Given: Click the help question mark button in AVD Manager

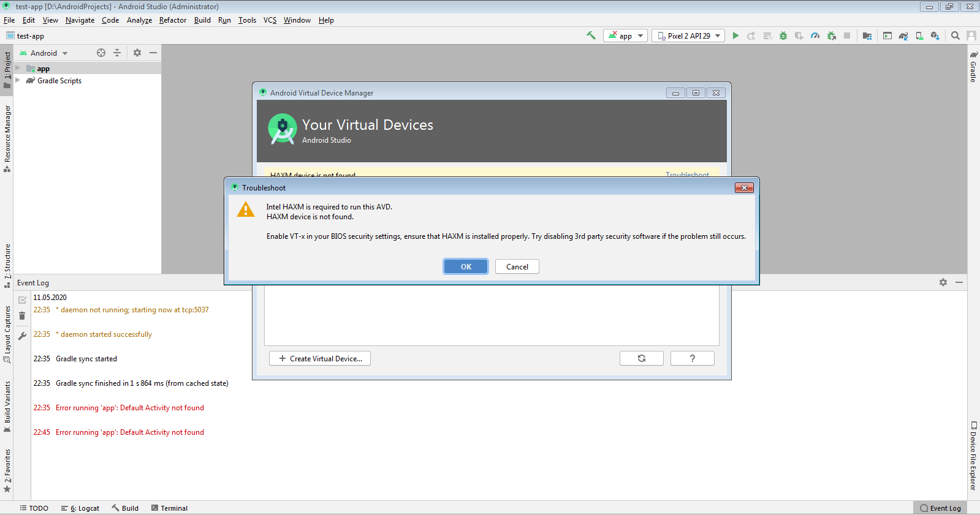Looking at the screenshot, I should 693,358.
